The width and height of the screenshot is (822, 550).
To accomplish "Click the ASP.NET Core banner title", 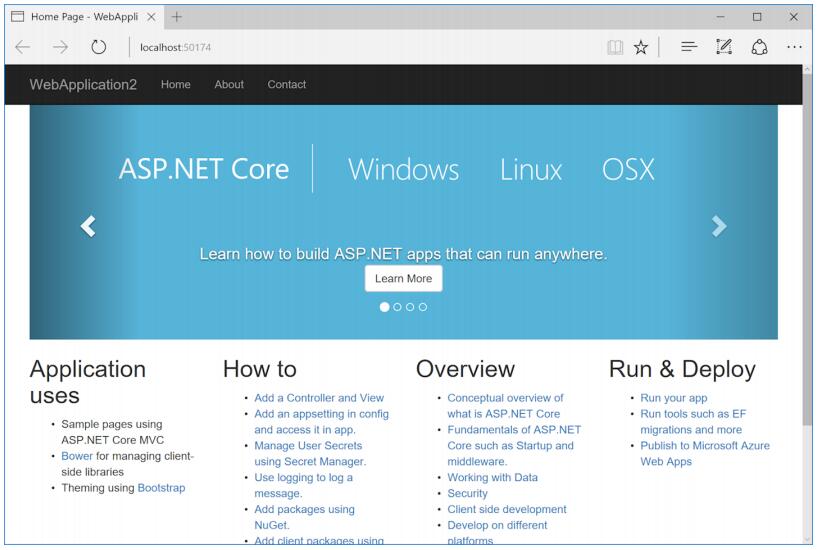I will (204, 169).
